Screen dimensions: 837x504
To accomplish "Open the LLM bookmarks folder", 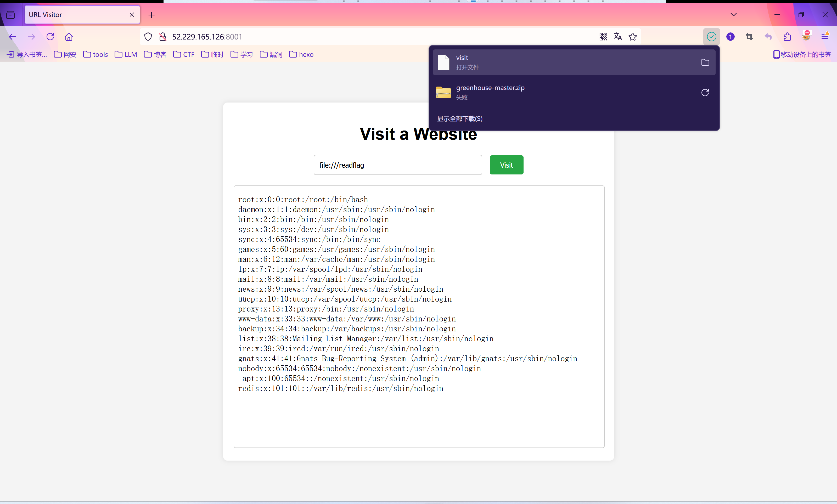I will tap(126, 54).
